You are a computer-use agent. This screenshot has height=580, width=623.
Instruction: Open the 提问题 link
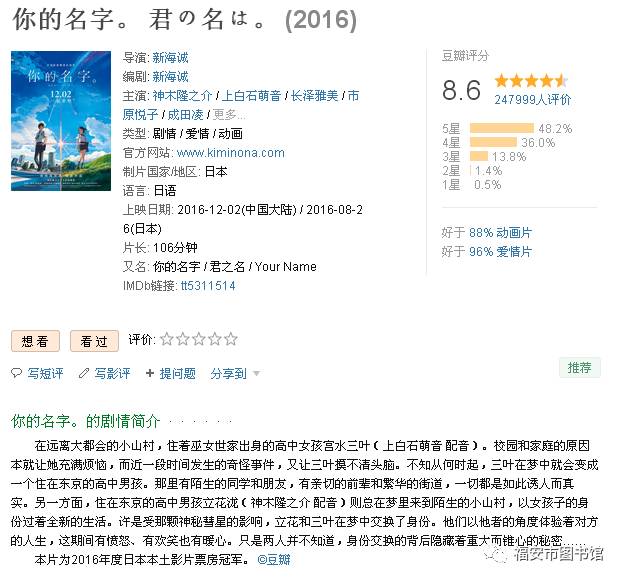click(178, 373)
